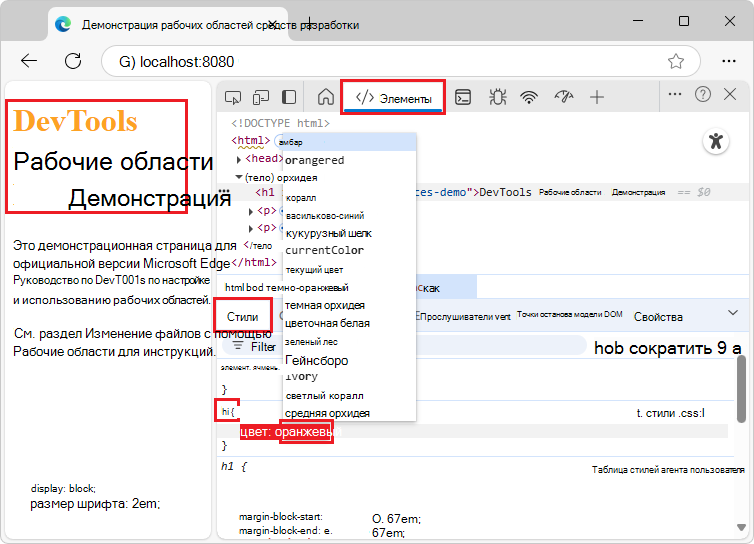Choose Гейнсборо suggestion
Image resolution: width=754 pixels, height=544 pixels.
tap(350, 360)
